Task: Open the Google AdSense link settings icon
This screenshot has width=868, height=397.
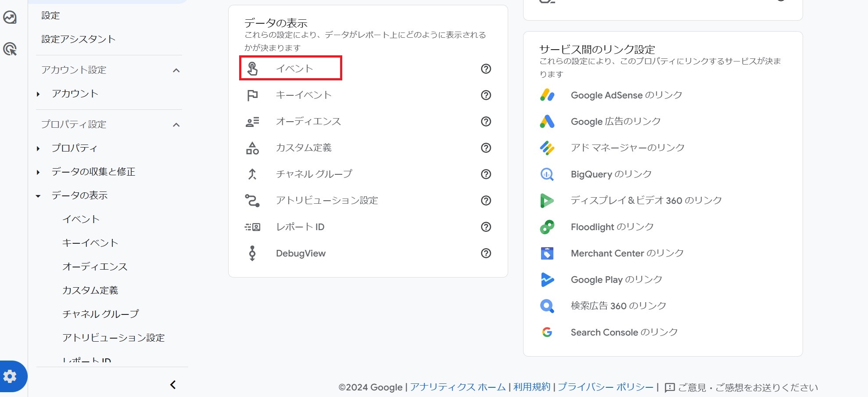Action: click(547, 95)
